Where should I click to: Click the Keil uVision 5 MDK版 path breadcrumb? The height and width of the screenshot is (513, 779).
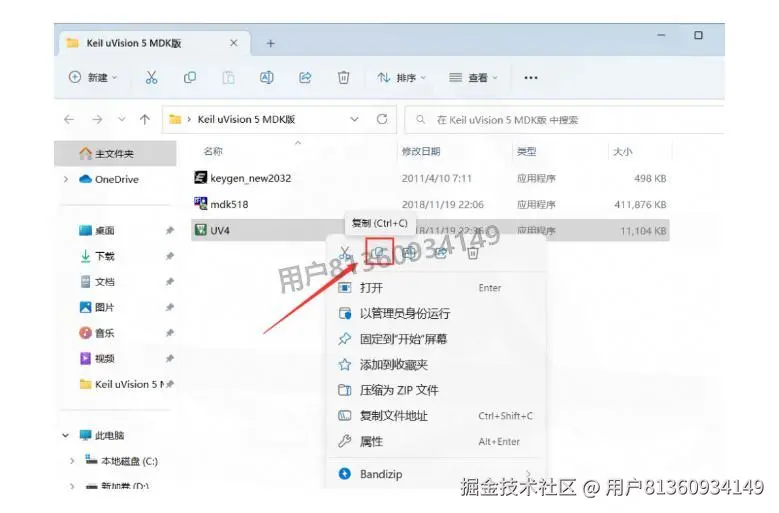click(246, 119)
